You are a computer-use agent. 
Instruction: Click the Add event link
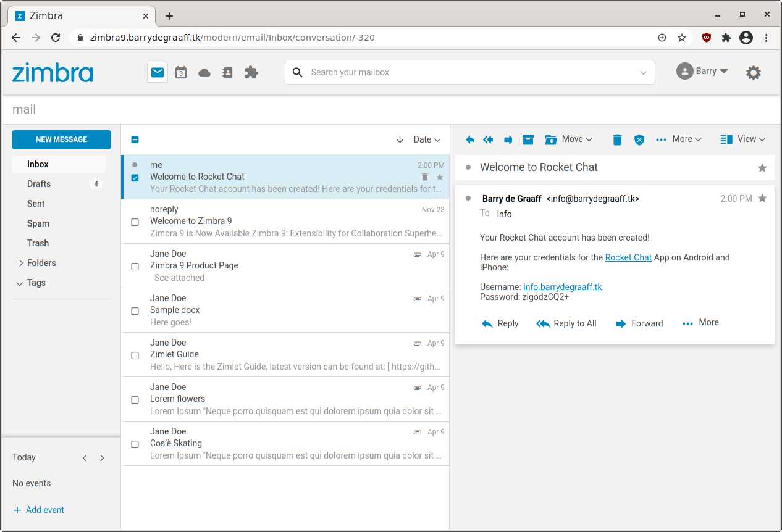coord(39,510)
